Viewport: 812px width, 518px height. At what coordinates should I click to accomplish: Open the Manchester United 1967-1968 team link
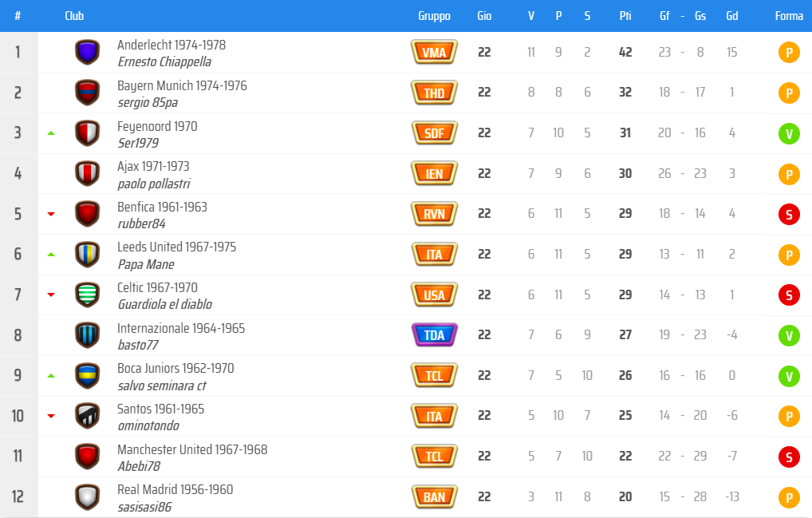[192, 449]
